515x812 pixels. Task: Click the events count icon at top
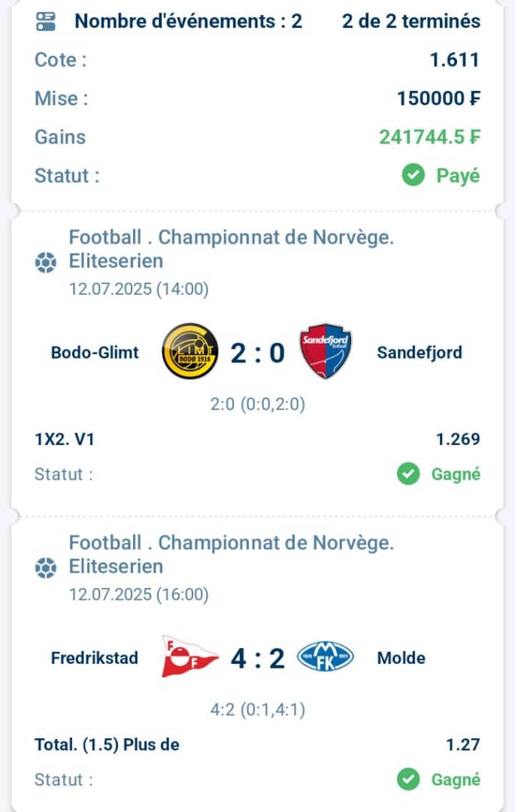[46, 22]
